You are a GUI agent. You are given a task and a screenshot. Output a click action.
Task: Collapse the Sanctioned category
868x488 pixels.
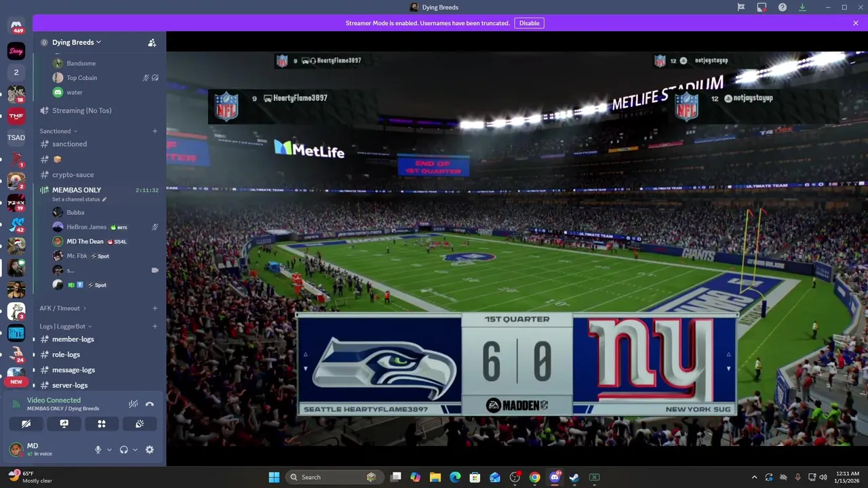point(58,131)
